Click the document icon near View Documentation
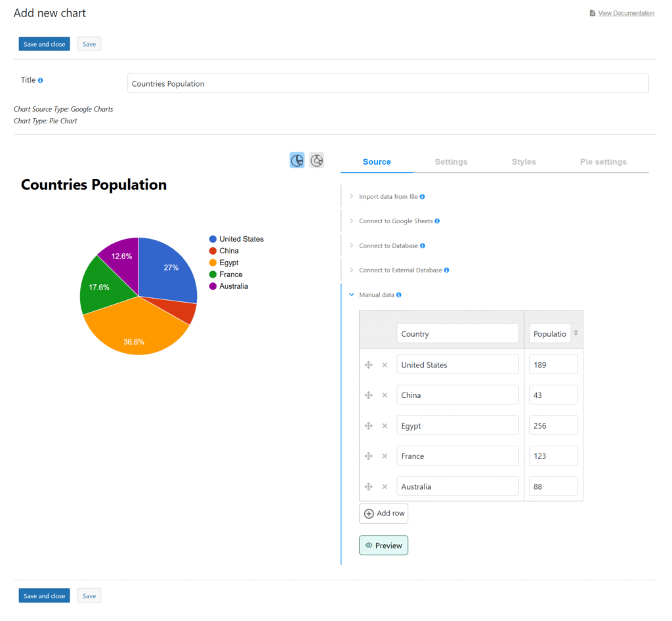This screenshot has height=621, width=672. click(593, 12)
